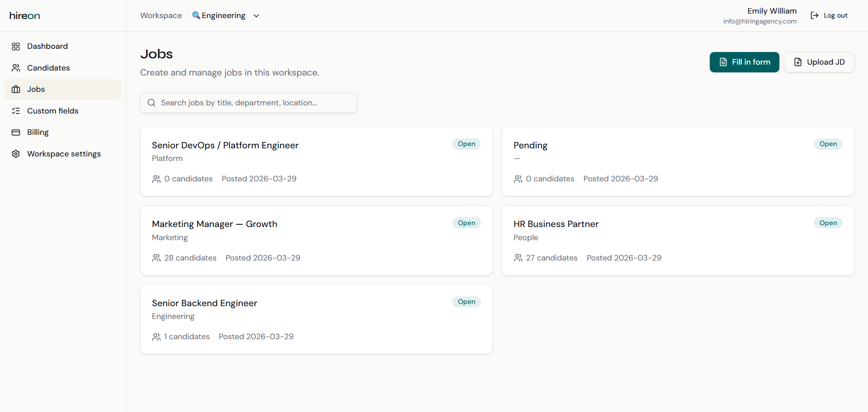The height and width of the screenshot is (412, 868).
Task: Click the candidates icon on the Senior Backend Engineer card
Action: click(x=156, y=337)
